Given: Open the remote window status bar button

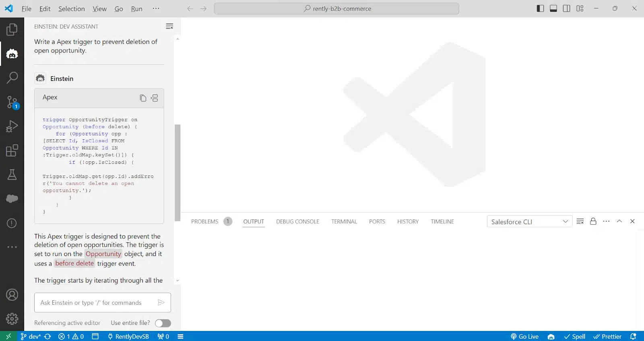Looking at the screenshot, I should [x=8, y=336].
